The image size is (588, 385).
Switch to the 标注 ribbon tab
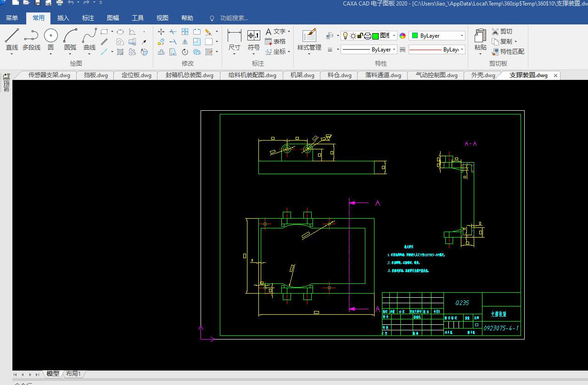pos(88,18)
